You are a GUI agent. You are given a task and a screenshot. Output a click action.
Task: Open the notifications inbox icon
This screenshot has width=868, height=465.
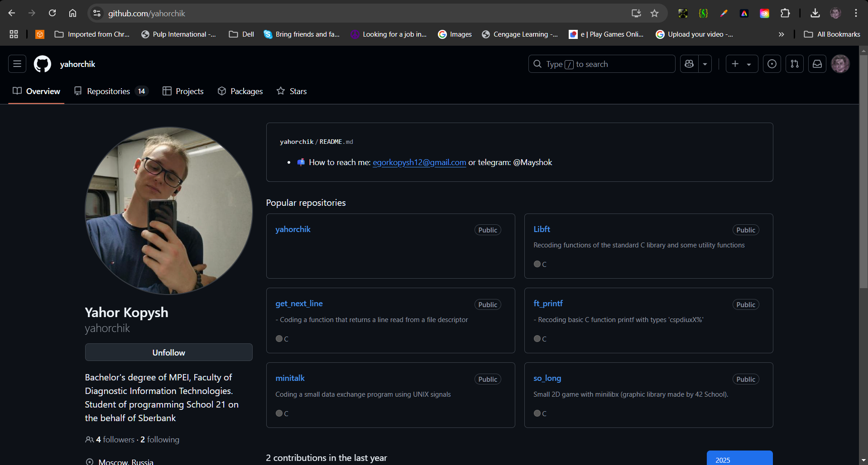(817, 64)
